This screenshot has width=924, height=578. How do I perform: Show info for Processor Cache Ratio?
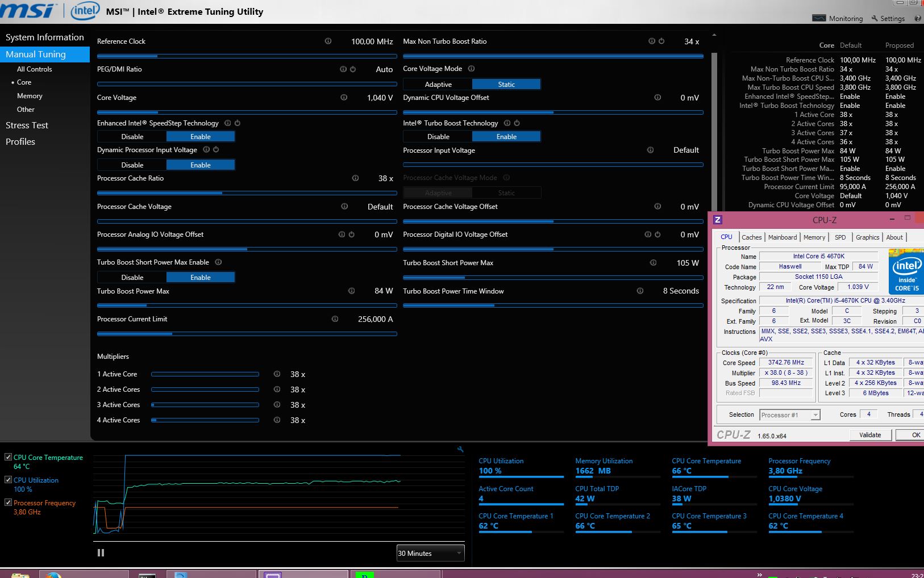[x=355, y=178]
